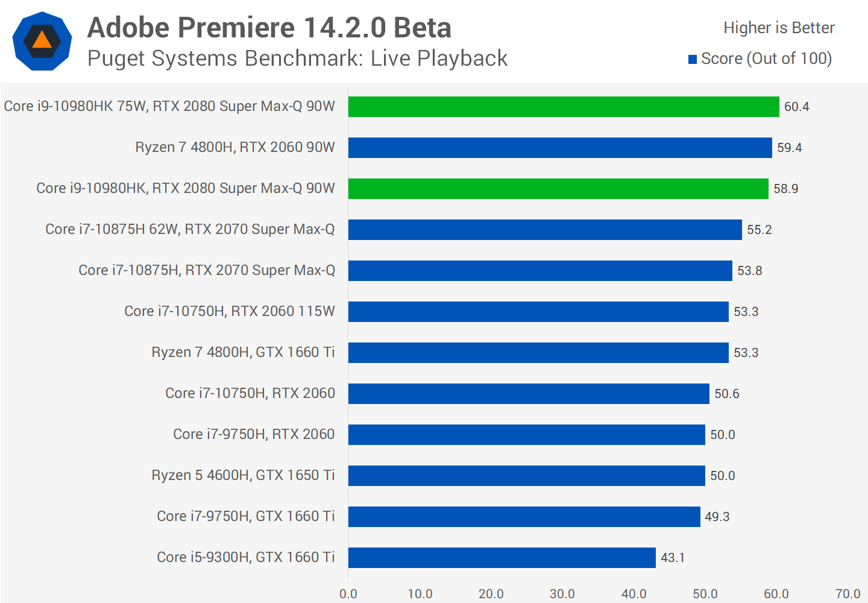868x603 pixels.
Task: Click the 53.8 value label
Action: pyautogui.click(x=749, y=271)
